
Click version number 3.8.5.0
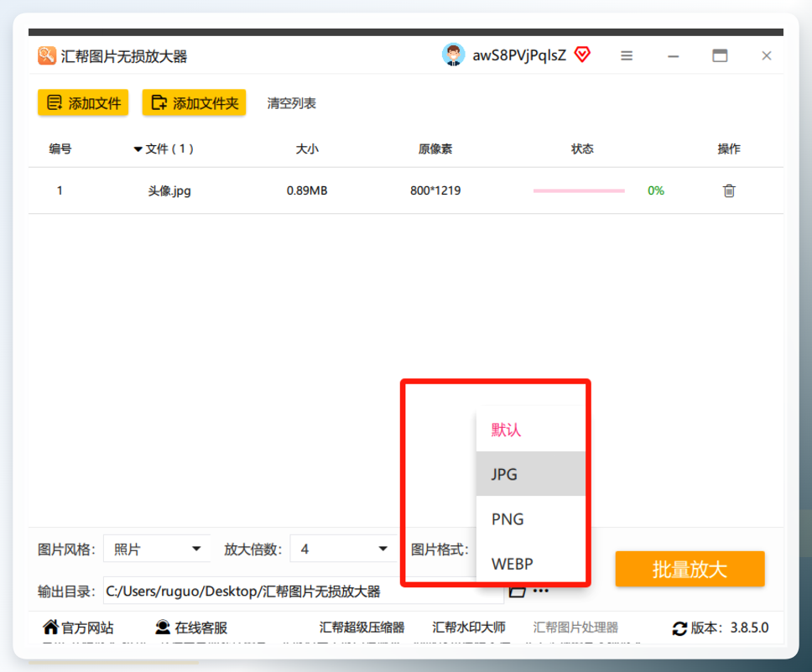pos(749,628)
